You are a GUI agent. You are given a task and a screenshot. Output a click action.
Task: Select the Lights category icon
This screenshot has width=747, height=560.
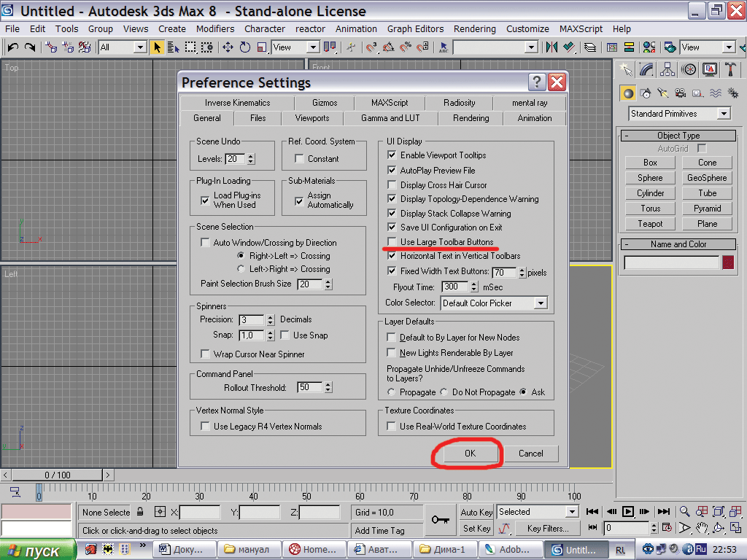(663, 93)
